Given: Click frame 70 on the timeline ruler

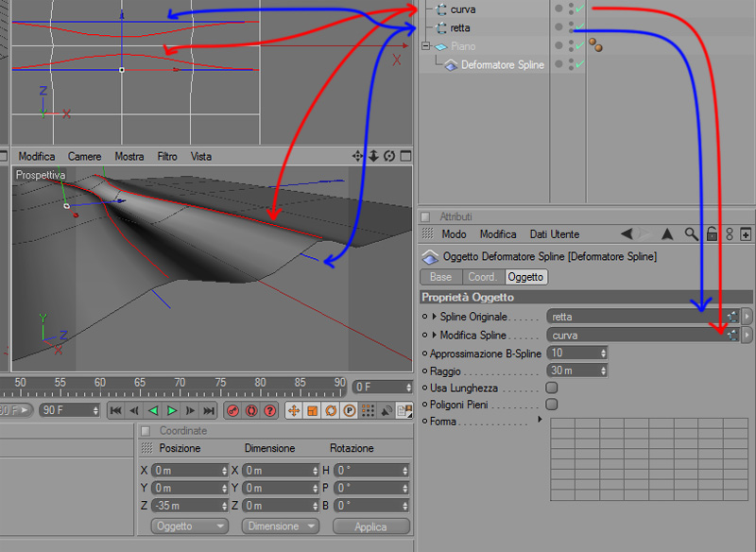Looking at the screenshot, I should [180, 383].
